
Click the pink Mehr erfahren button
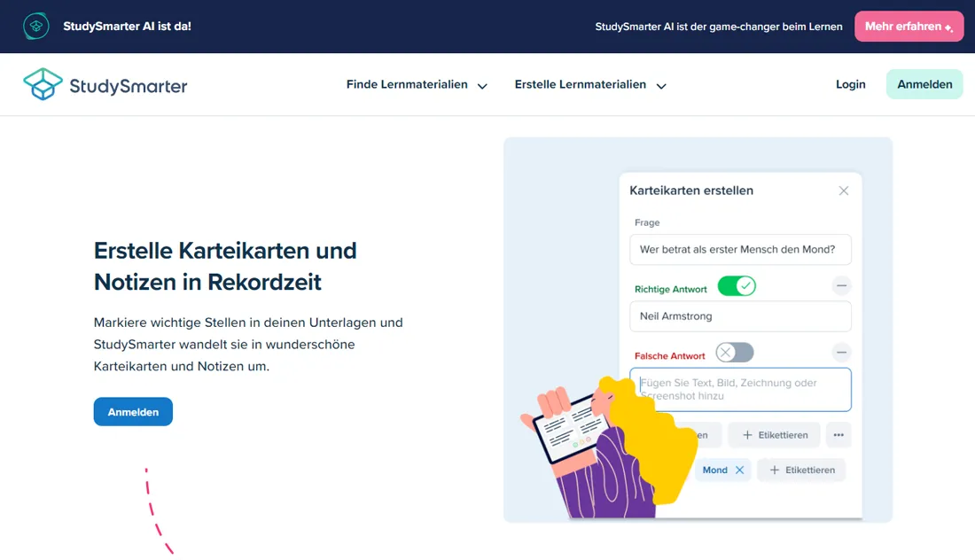pos(909,26)
